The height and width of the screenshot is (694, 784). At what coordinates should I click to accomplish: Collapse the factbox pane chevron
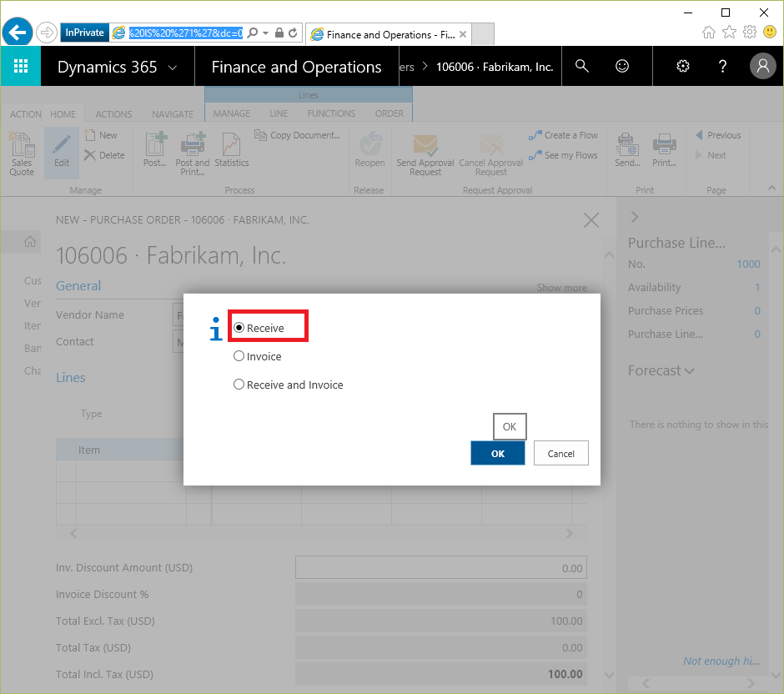(x=635, y=217)
